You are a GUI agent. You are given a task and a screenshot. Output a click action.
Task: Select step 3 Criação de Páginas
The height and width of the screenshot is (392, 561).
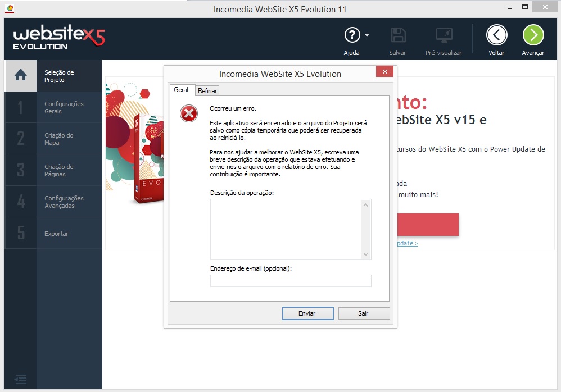pyautogui.click(x=53, y=171)
